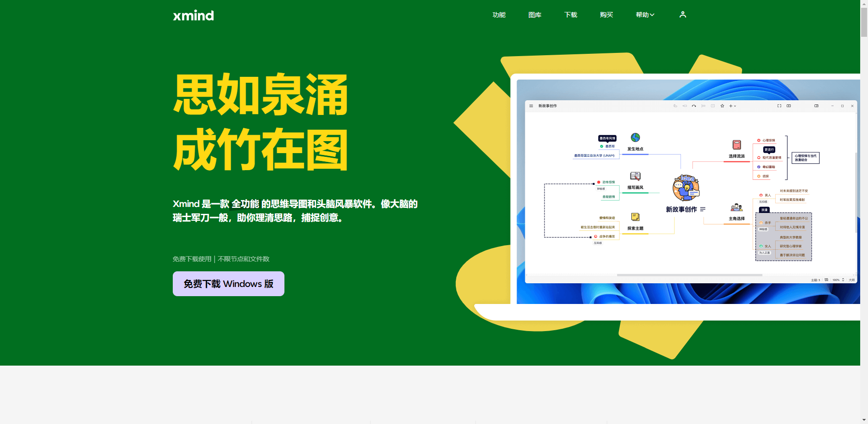The image size is (868, 424).
Task: Go to the 图库 navigation item
Action: [535, 15]
